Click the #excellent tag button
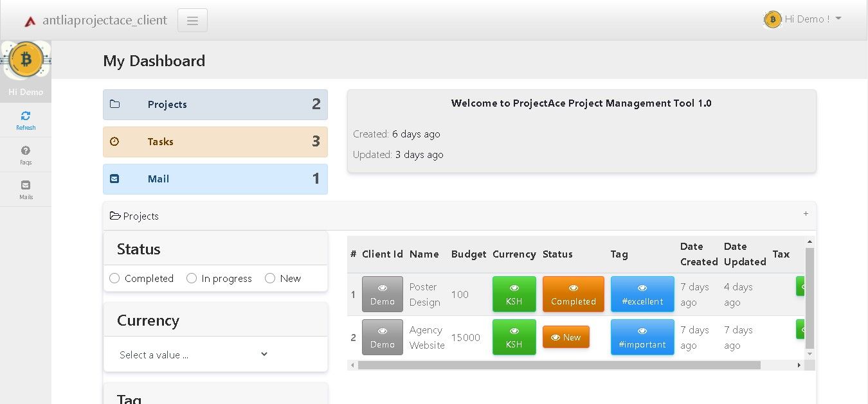Screen dimensions: 868x404 click(x=642, y=294)
